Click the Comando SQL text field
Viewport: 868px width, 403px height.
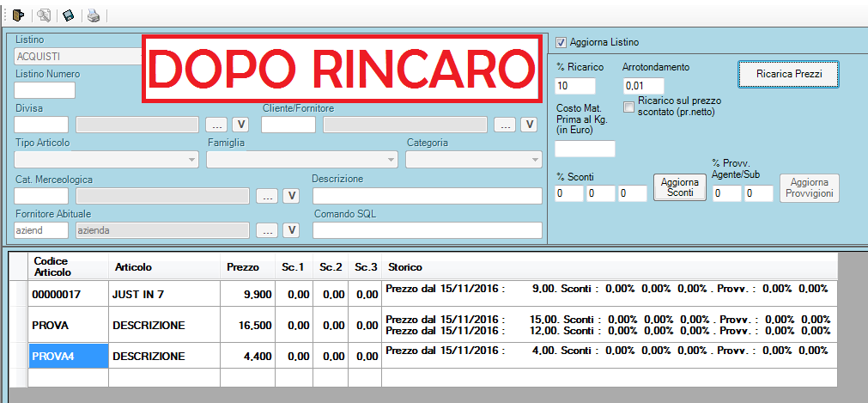(428, 230)
